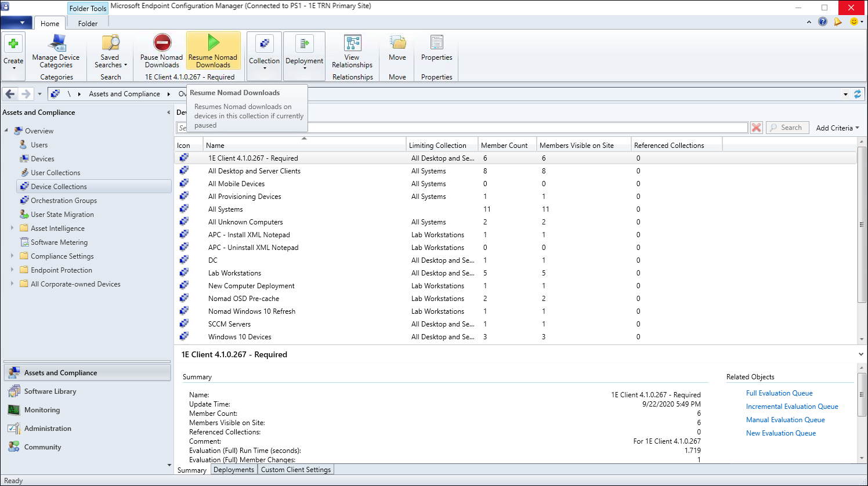
Task: Switch to the Deployments tab
Action: [234, 470]
